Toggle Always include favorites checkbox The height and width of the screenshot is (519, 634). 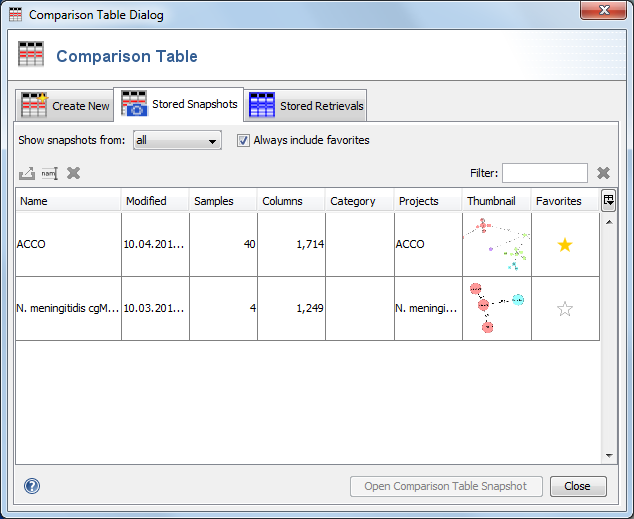point(243,140)
